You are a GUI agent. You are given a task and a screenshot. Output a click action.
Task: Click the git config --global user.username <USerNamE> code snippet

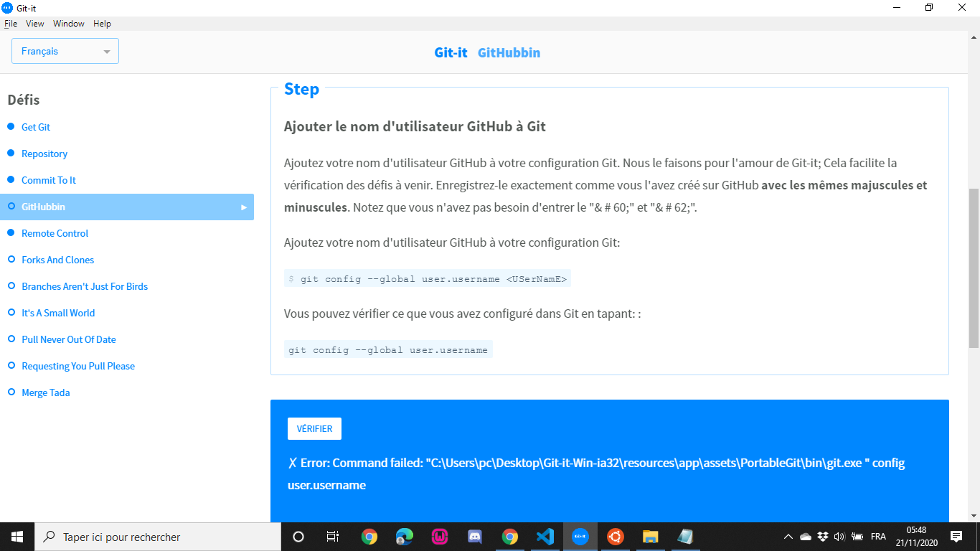coord(428,278)
